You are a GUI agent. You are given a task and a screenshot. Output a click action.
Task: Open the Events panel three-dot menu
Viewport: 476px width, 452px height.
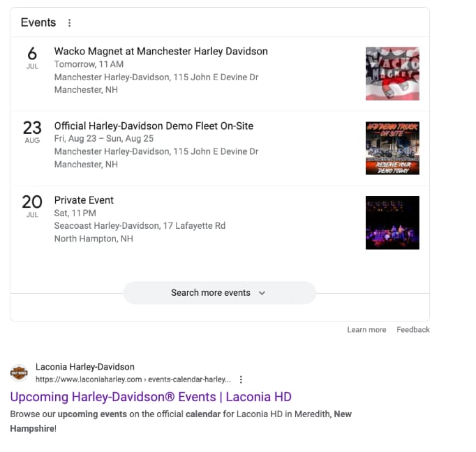pyautogui.click(x=70, y=23)
